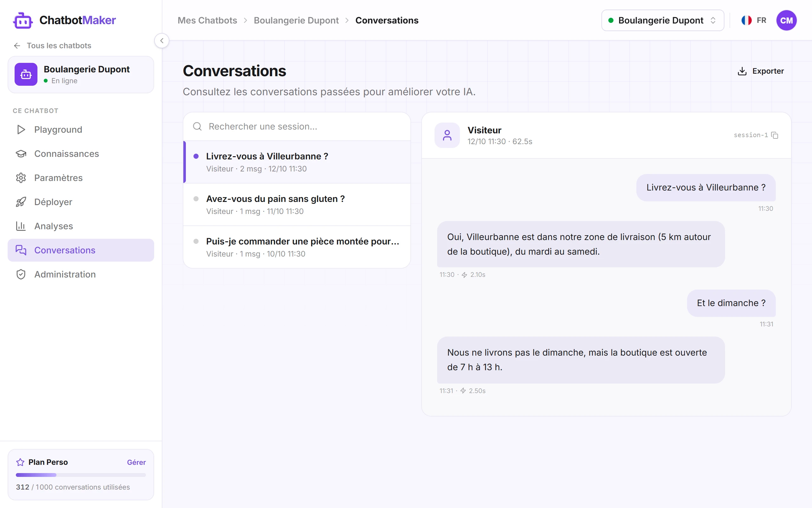The image size is (812, 508).
Task: Open the Déployer page
Action: tap(81, 202)
